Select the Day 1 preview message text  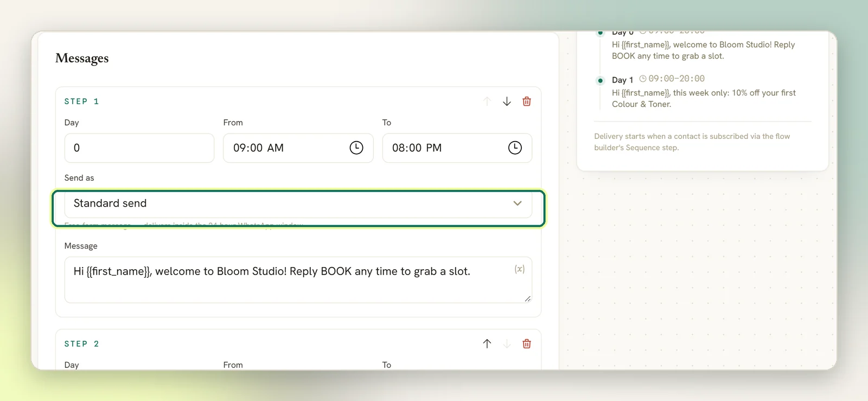tap(704, 98)
